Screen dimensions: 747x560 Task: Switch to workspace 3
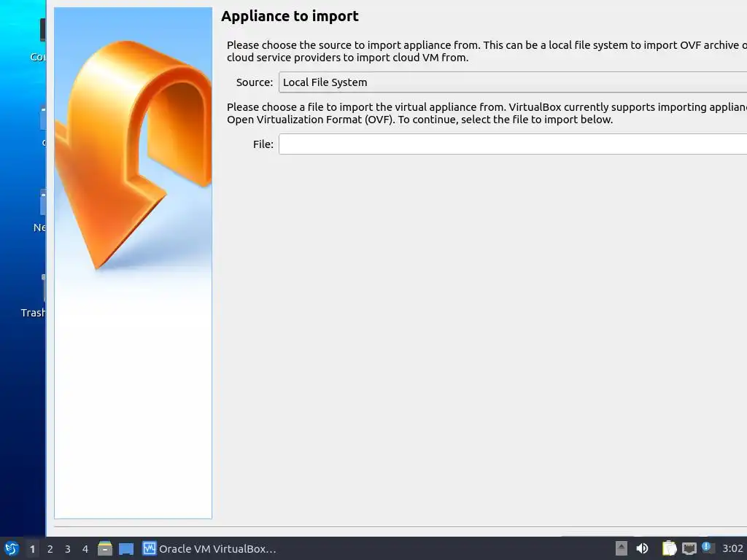(x=68, y=549)
